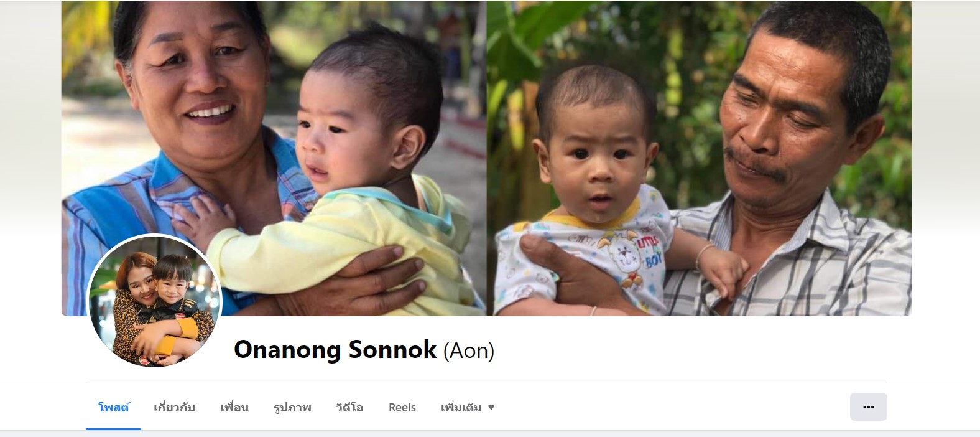Switch to the โพสต์ tab
This screenshot has width=980, height=437.
click(113, 408)
